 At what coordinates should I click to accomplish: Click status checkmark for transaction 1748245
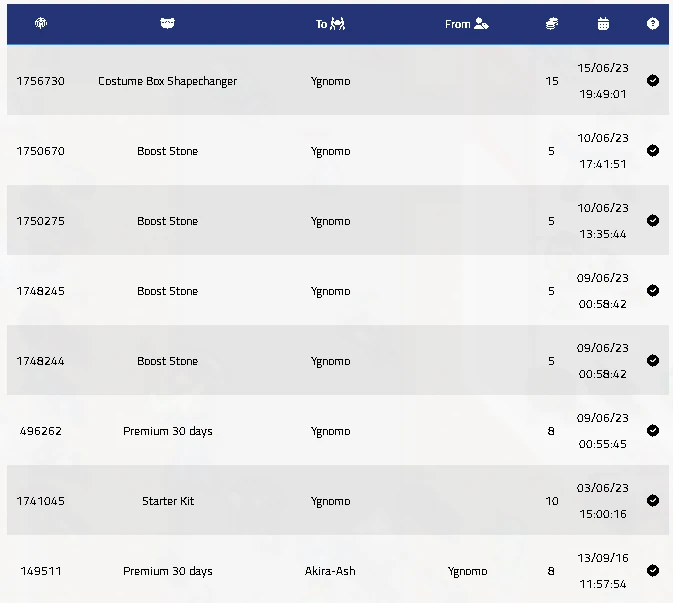(653, 291)
